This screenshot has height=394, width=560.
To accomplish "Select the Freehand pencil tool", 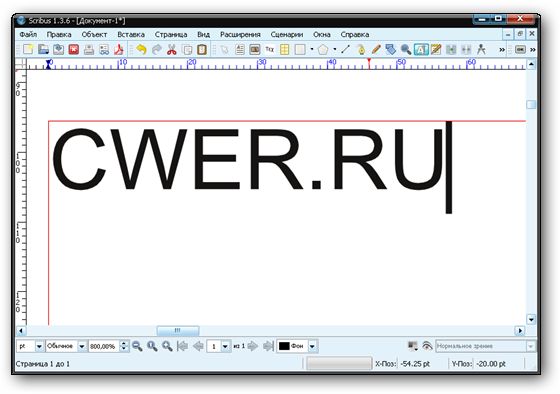I will point(376,49).
